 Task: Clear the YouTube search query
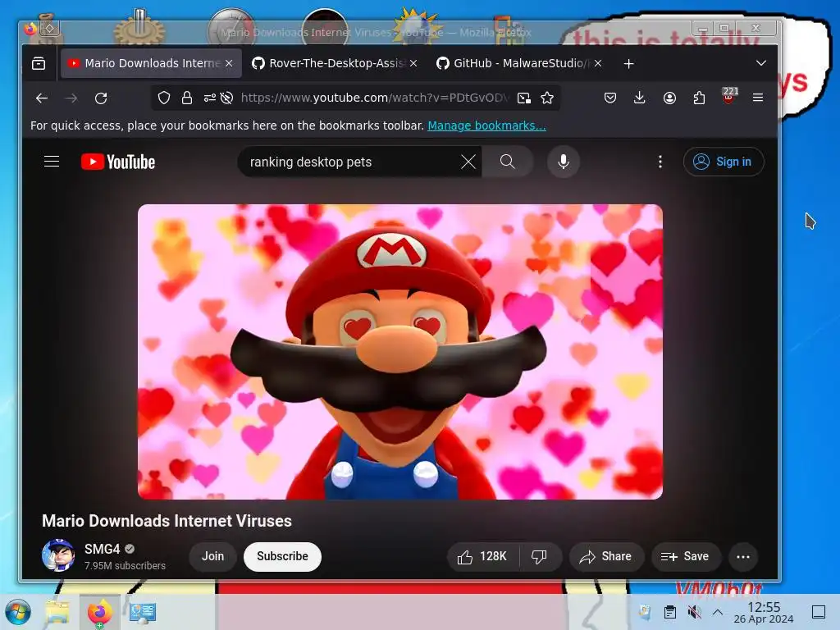click(468, 162)
